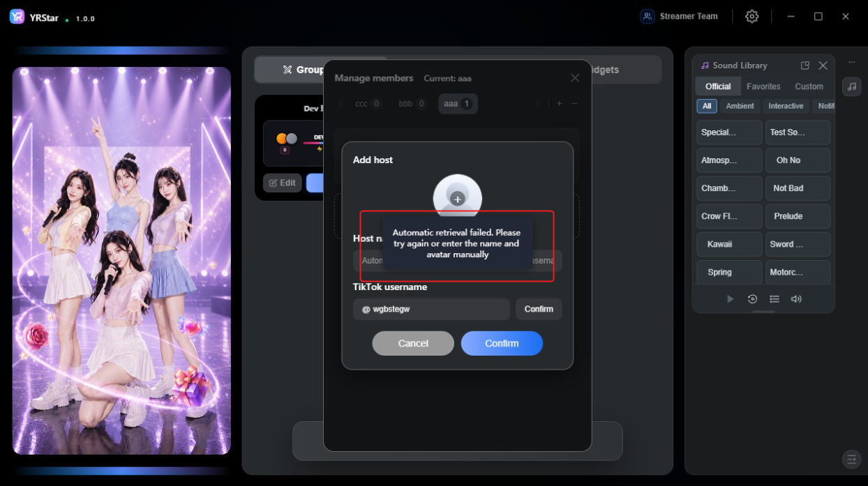
Task: Click the YRStar logo icon
Action: coord(17,17)
